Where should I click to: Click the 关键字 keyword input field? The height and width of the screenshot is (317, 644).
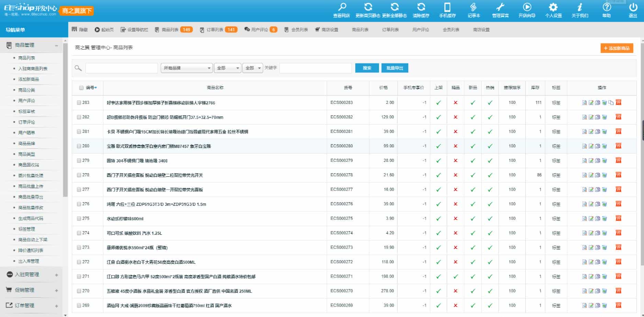(x=315, y=68)
